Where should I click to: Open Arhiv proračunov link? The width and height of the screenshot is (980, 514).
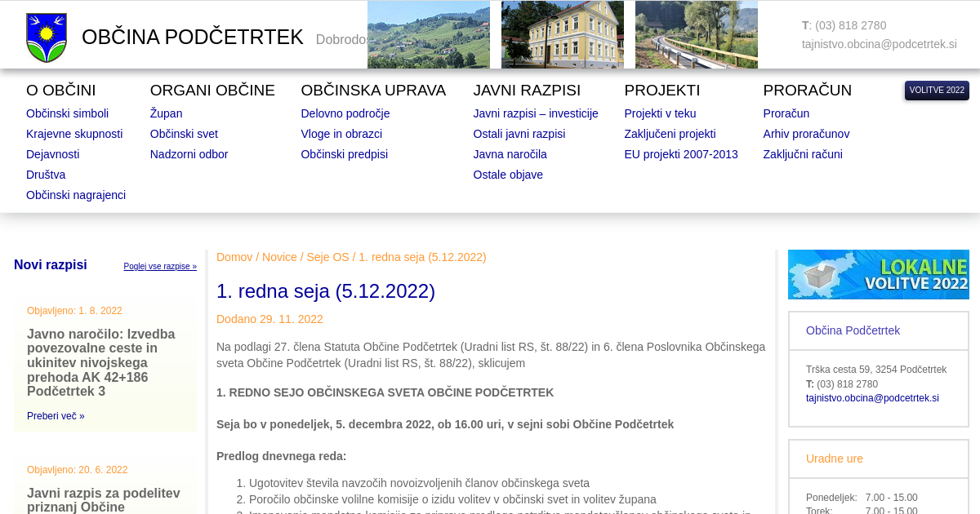(806, 134)
